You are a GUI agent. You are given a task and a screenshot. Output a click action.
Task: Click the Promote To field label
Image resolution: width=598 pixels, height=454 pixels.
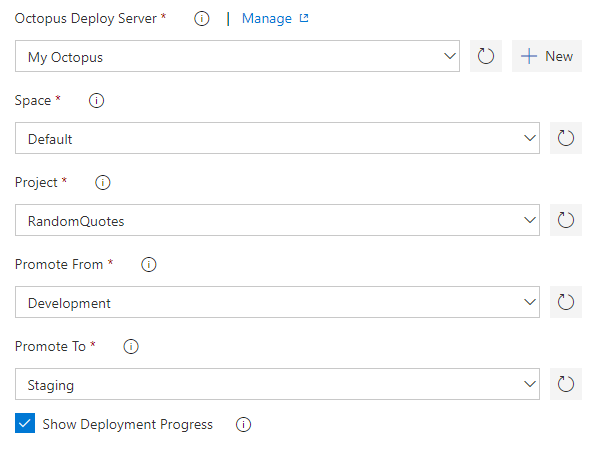click(x=50, y=346)
